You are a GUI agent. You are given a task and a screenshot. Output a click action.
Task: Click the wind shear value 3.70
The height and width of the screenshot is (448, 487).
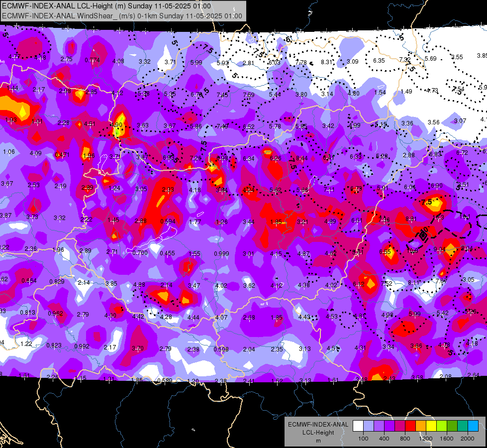click(x=138, y=348)
